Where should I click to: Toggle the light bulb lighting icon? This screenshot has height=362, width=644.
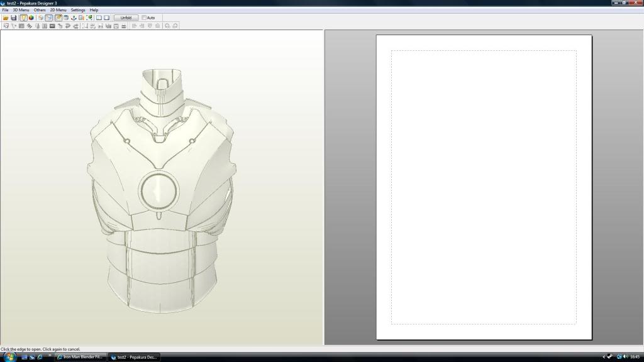tap(23, 18)
